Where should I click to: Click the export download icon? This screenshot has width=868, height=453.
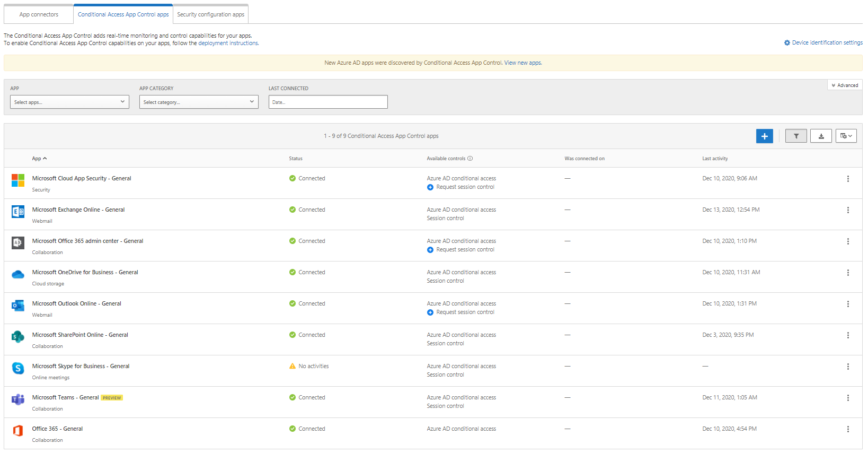point(821,136)
